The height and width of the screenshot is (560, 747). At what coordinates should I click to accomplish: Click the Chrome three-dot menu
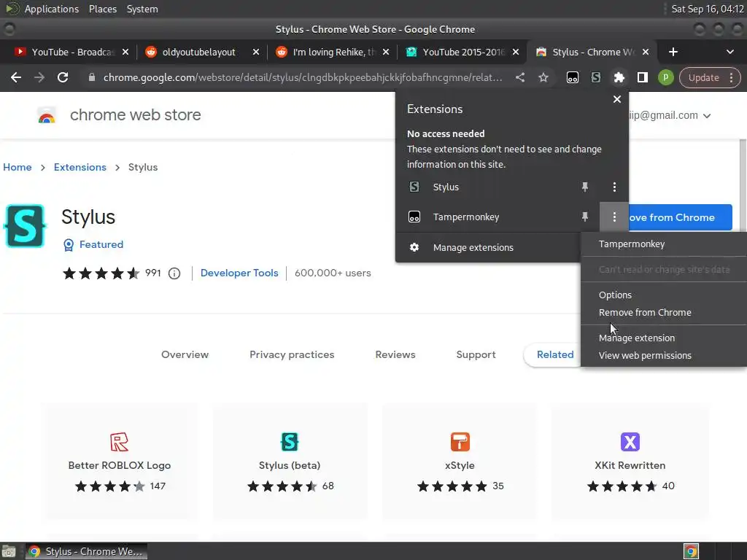tap(731, 77)
